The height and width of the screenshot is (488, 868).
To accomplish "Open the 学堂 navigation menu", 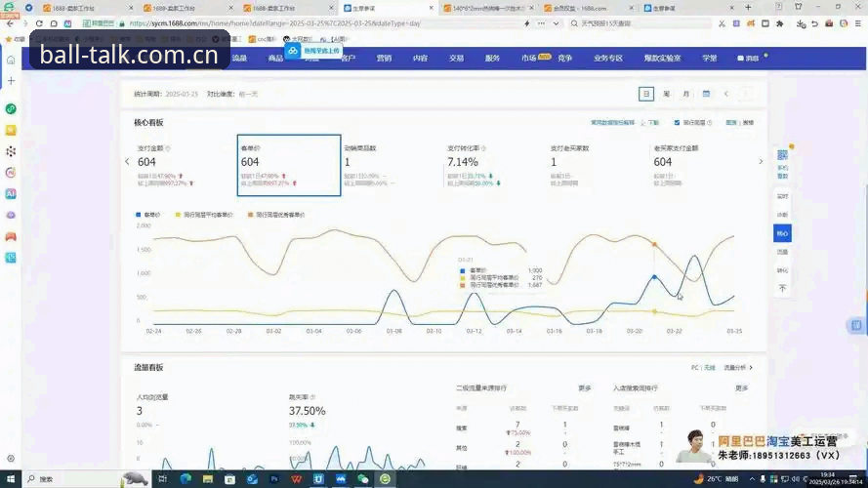I will click(x=710, y=59).
